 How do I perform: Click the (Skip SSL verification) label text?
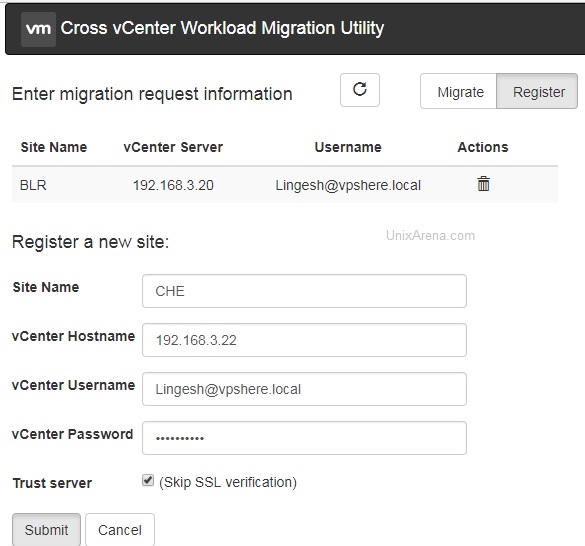[228, 482]
